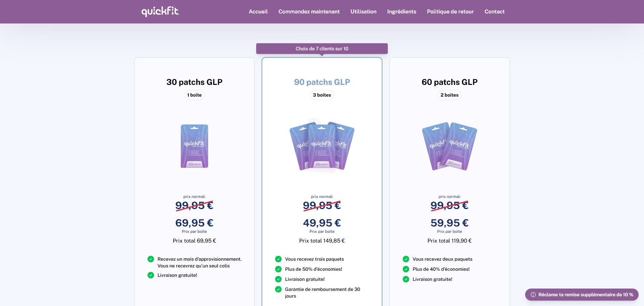Click Vous recevez deux paquets text
The width and height of the screenshot is (644, 306).
[443, 259]
